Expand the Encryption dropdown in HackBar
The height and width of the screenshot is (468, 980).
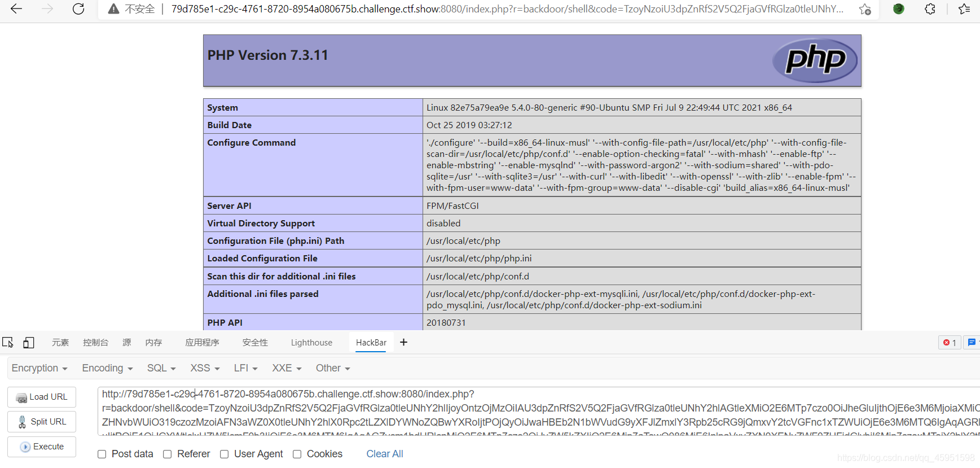click(x=39, y=368)
